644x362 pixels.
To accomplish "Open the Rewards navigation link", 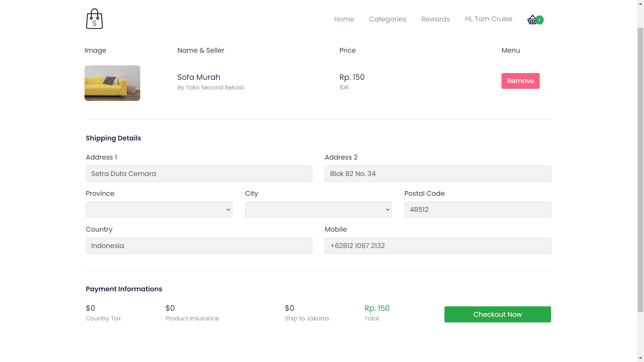I will 435,19.
